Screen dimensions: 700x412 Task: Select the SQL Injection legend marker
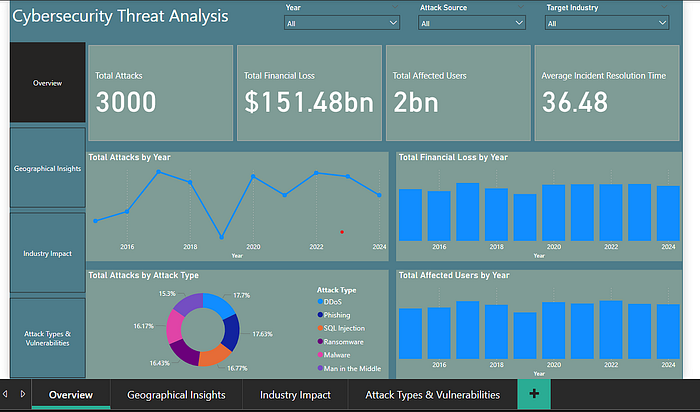(320, 328)
